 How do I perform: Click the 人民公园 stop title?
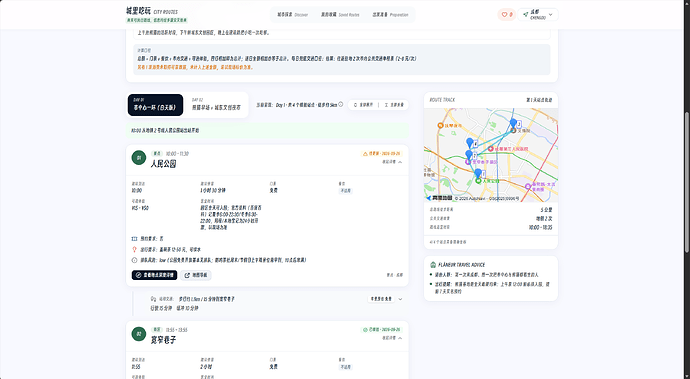click(x=163, y=164)
